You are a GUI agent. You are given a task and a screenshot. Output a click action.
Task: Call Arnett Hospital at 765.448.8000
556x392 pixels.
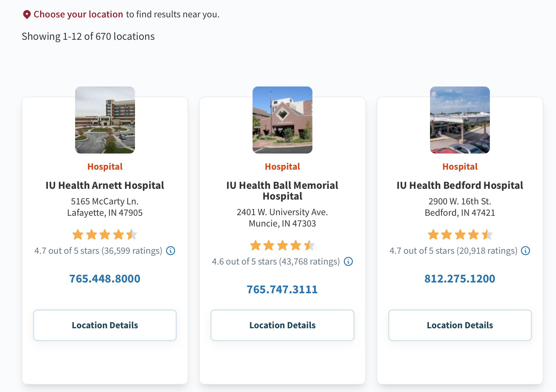[105, 279]
